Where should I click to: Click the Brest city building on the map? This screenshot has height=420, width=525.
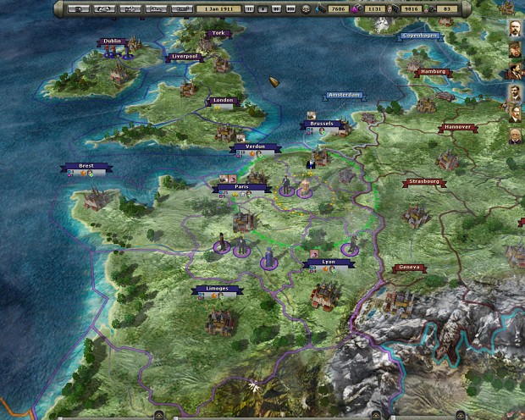(96, 199)
